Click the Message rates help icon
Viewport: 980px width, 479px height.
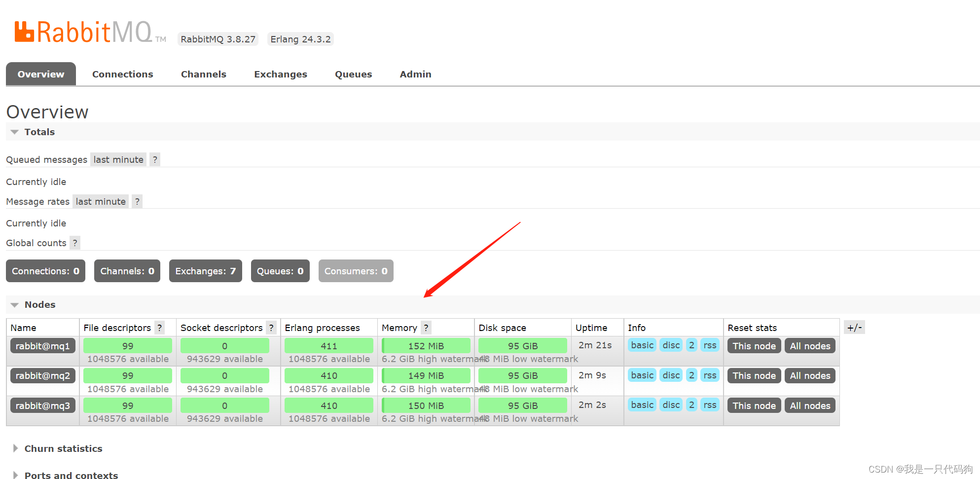point(137,201)
